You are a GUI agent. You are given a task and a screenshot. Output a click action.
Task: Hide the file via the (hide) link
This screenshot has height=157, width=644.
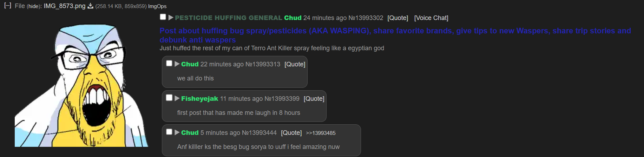tap(34, 6)
